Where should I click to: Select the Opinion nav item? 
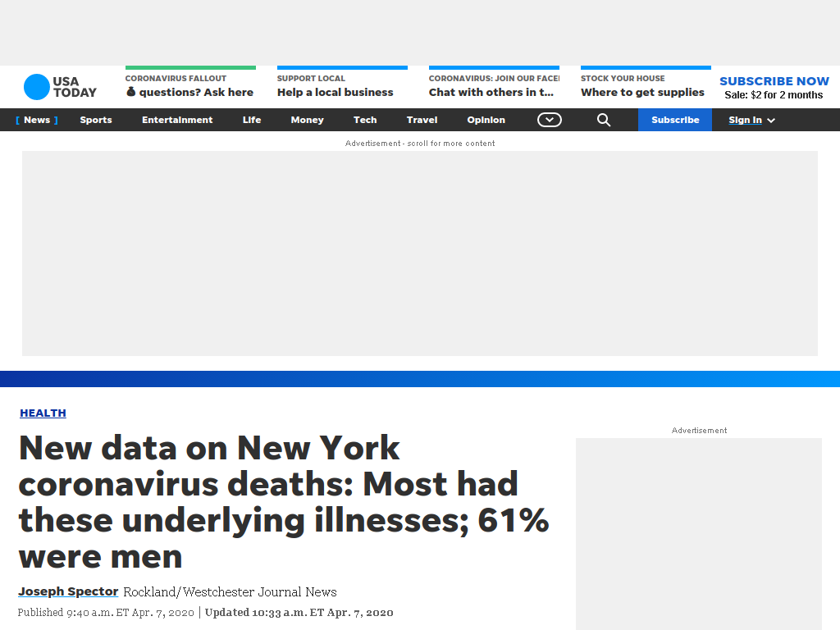pos(486,120)
